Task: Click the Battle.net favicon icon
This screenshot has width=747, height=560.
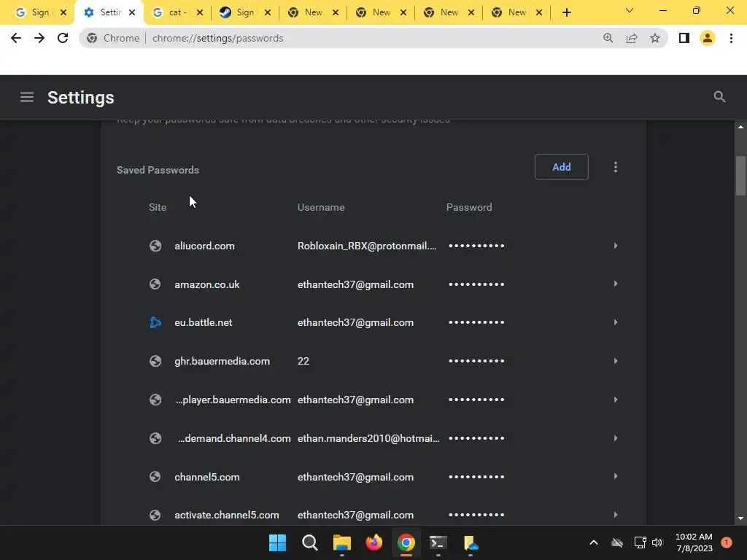Action: [x=155, y=322]
